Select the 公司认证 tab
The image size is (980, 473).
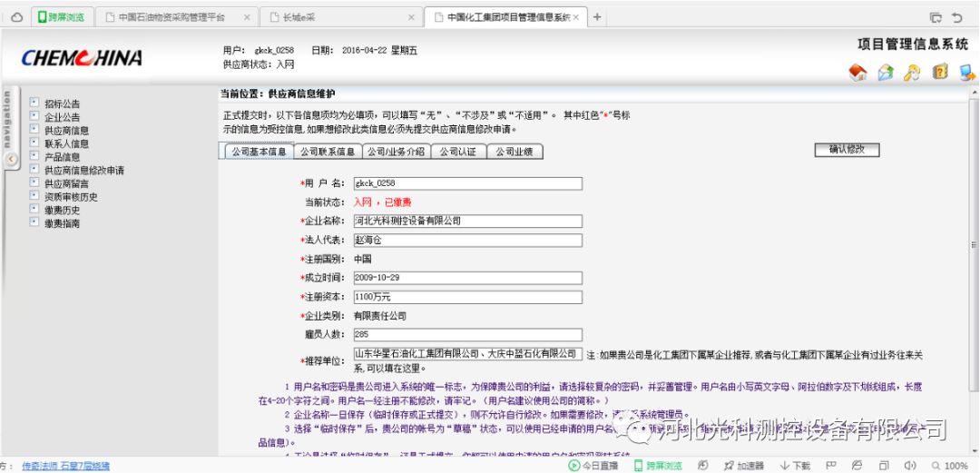(458, 152)
